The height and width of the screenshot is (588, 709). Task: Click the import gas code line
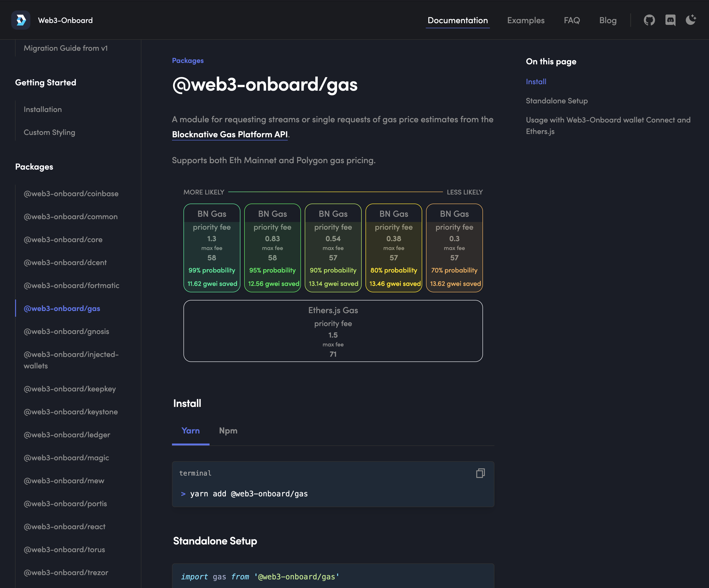tap(260, 577)
